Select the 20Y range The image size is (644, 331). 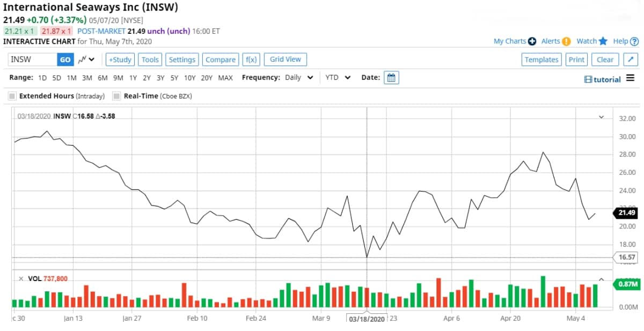pyautogui.click(x=207, y=78)
